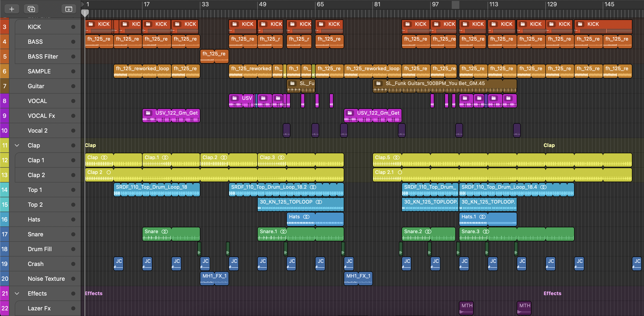Select the first MTH region on Lazer Fx
The height and width of the screenshot is (316, 644).
[466, 308]
